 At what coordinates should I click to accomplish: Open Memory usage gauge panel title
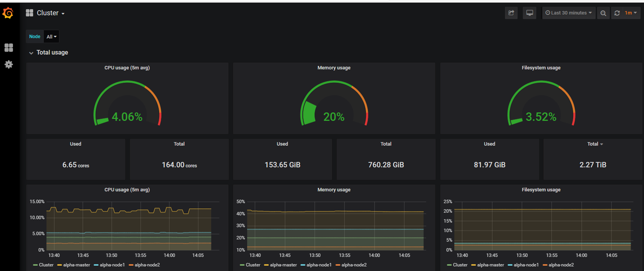[334, 68]
